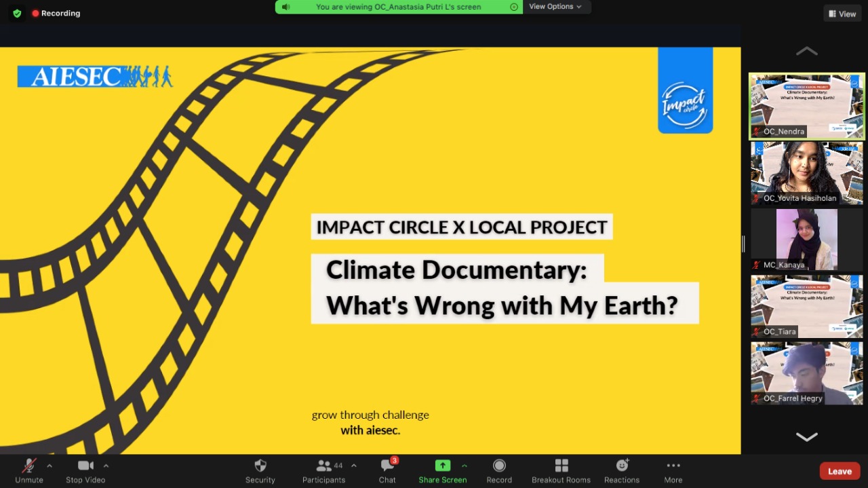Expand audio settings arrow beside Unmute
The width and height of the screenshot is (868, 488).
tap(50, 466)
